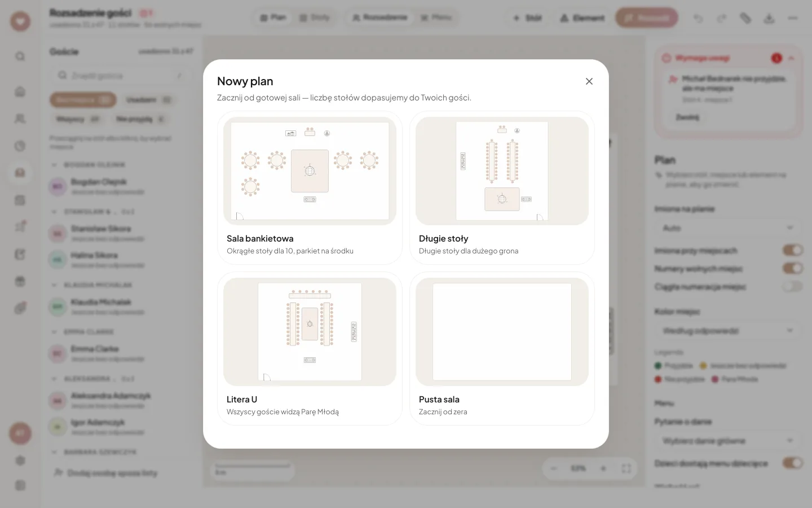Close the Nowy plan dialog

[x=589, y=81]
